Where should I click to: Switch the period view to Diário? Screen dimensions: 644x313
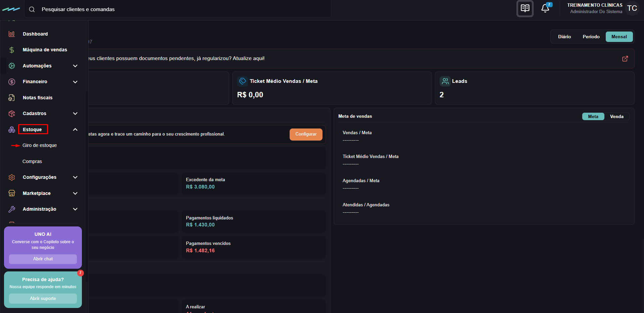tap(564, 37)
